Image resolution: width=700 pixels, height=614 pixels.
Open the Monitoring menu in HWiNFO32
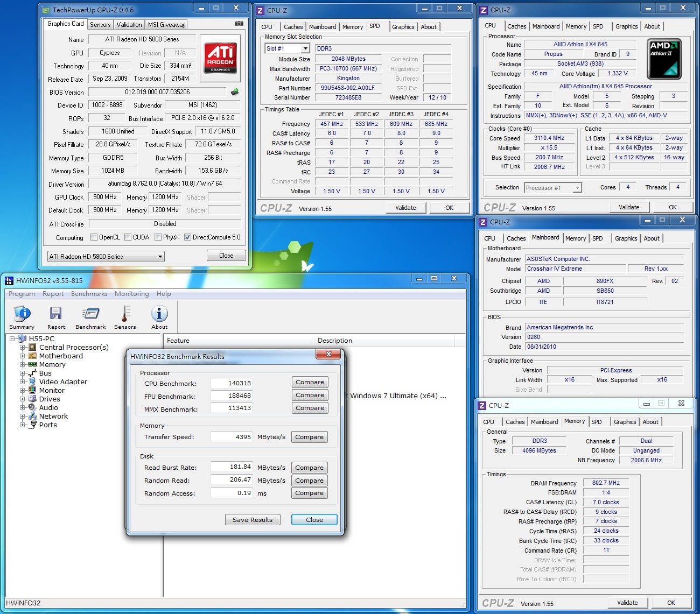coord(131,294)
